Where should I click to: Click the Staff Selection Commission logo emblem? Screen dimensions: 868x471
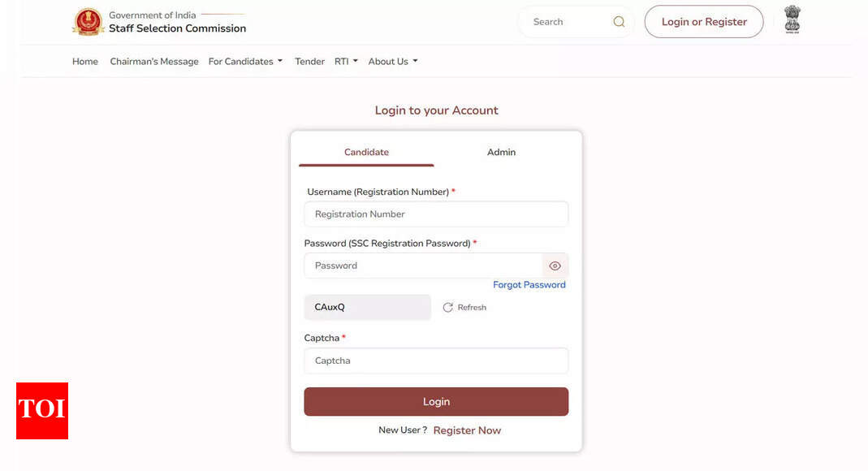[88, 22]
